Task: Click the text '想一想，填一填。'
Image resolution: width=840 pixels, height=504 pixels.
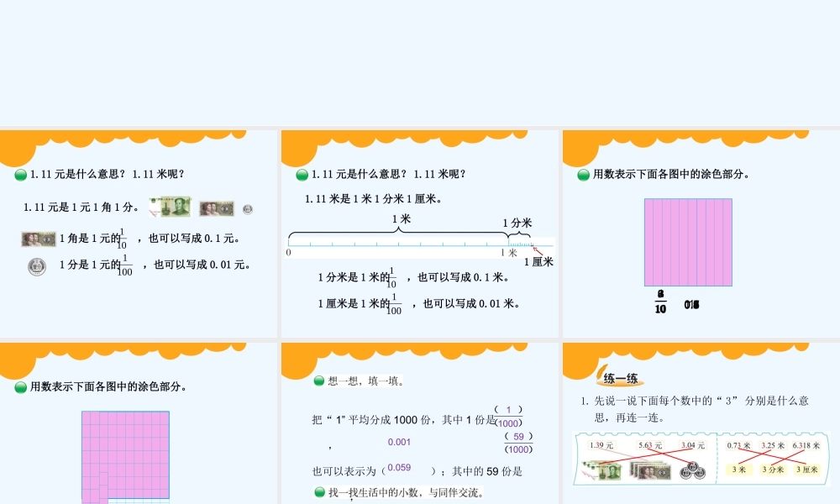Action: click(x=366, y=381)
